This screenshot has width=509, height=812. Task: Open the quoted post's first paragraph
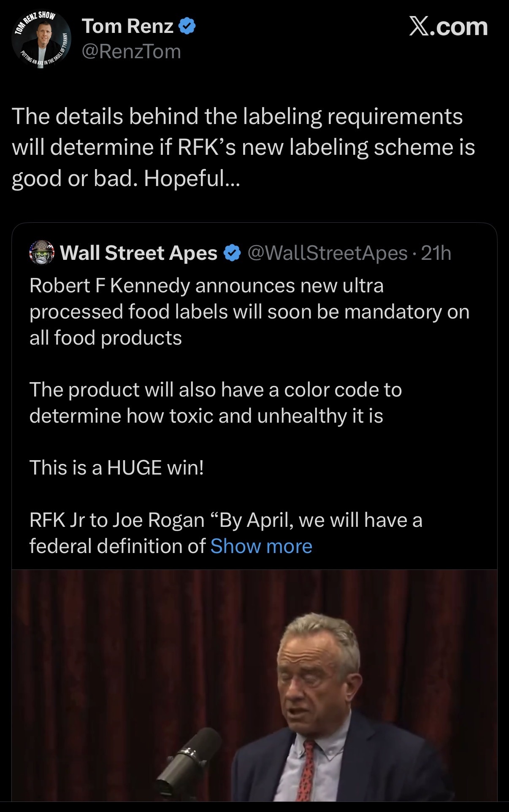pos(249,312)
